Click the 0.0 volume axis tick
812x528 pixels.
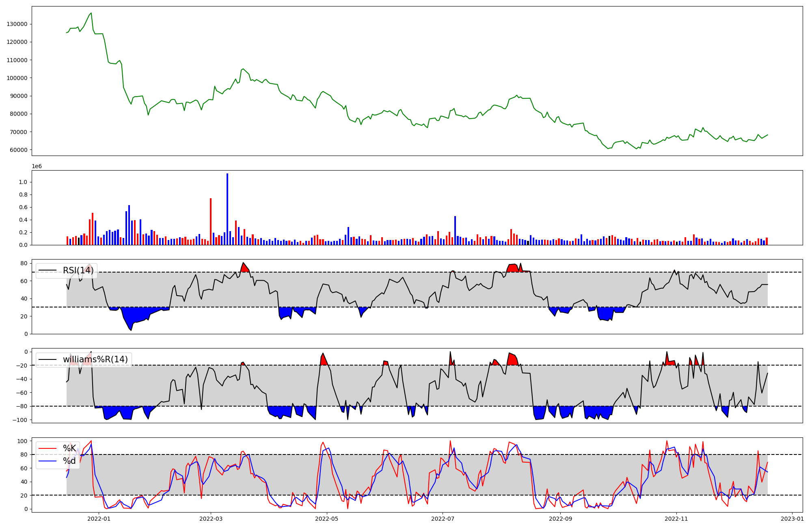coord(23,245)
